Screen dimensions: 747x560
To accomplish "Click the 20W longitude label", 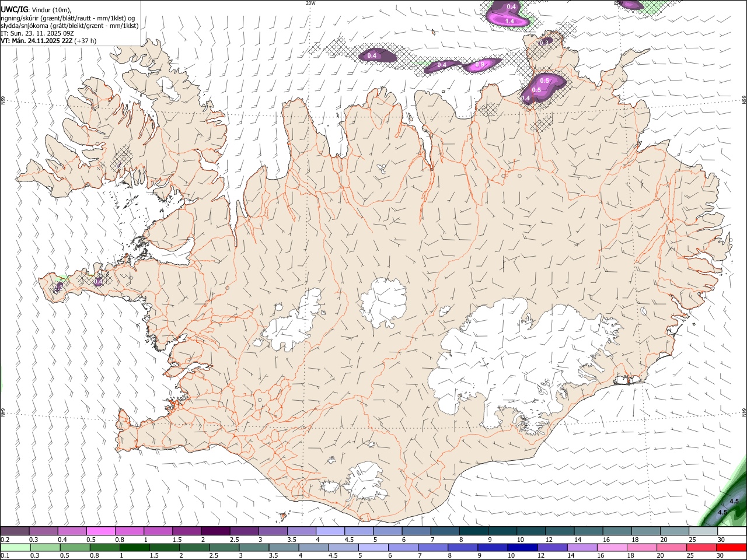I will pyautogui.click(x=310, y=3).
